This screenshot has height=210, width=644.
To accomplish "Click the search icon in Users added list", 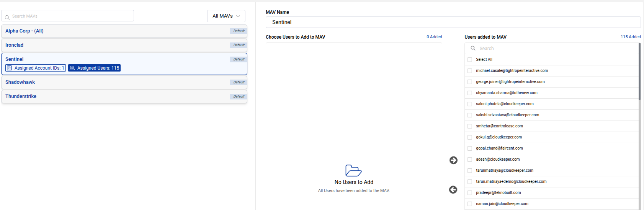I will (473, 48).
